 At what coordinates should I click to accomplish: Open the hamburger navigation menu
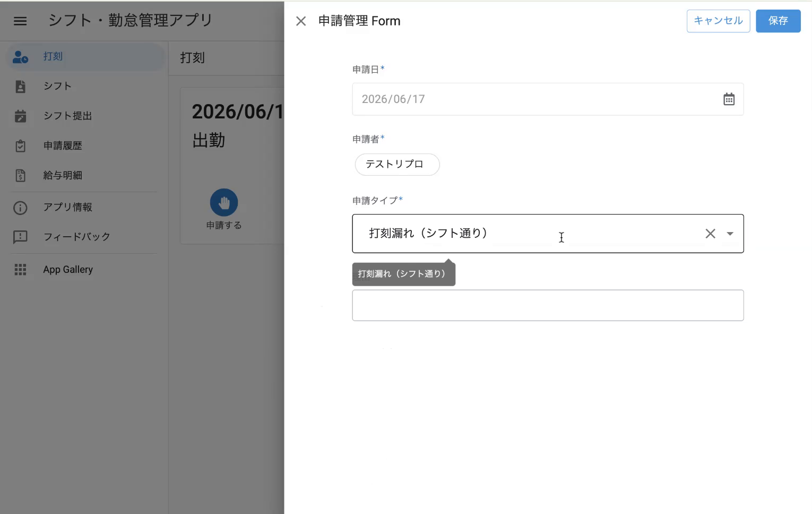click(20, 21)
